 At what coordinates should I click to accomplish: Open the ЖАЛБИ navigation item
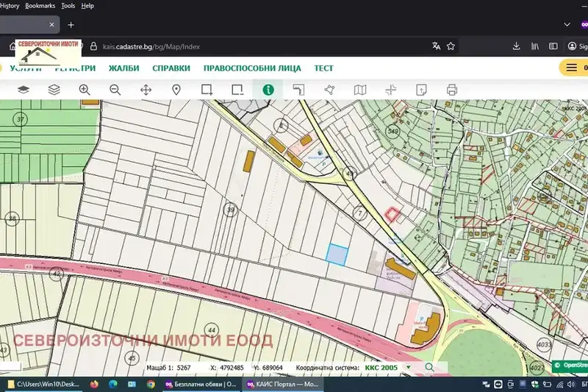pos(123,68)
